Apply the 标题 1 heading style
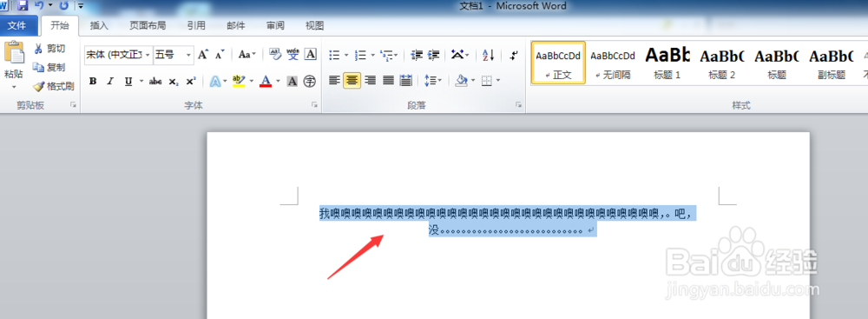 tap(667, 63)
